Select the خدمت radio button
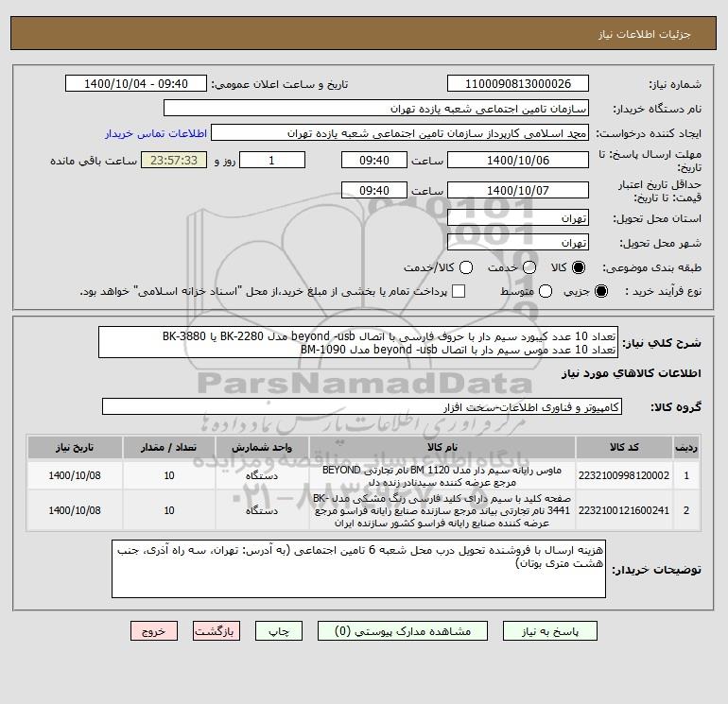 click(529, 267)
